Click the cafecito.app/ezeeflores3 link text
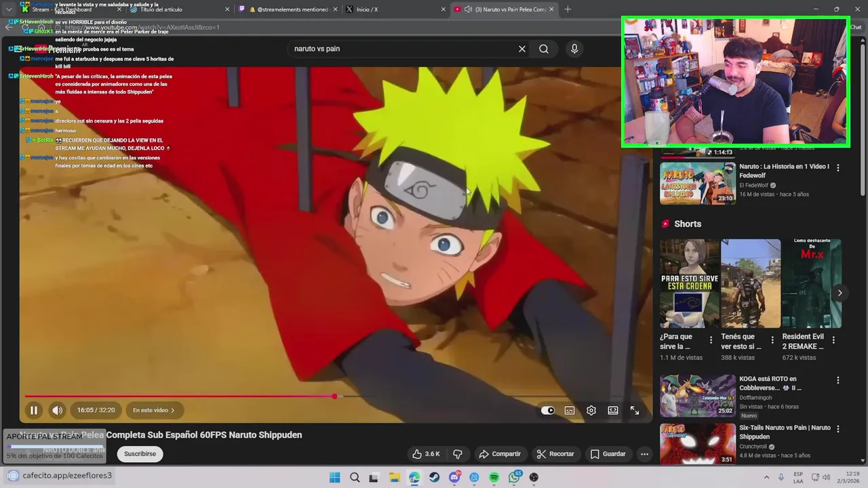Image resolution: width=868 pixels, height=488 pixels. pos(67,476)
